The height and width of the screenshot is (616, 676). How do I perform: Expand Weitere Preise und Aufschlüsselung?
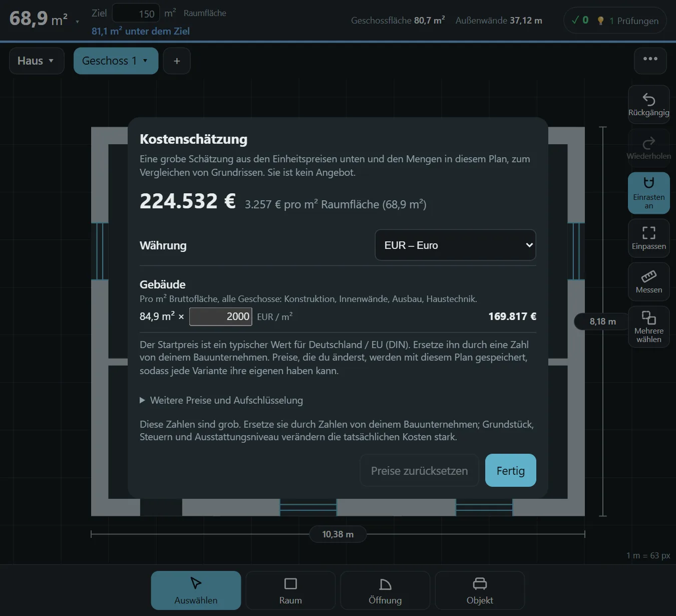tap(221, 400)
